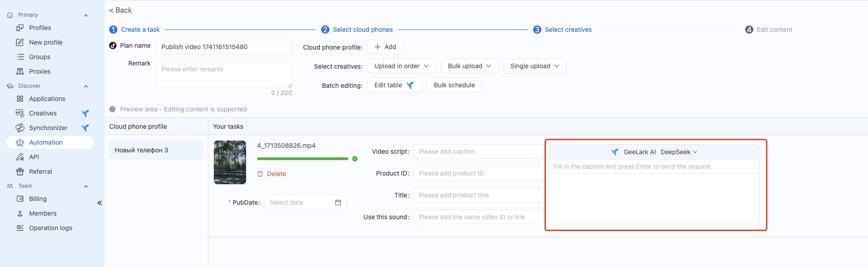The height and width of the screenshot is (267, 868).
Task: Open the Upload in order dropdown
Action: pyautogui.click(x=402, y=66)
